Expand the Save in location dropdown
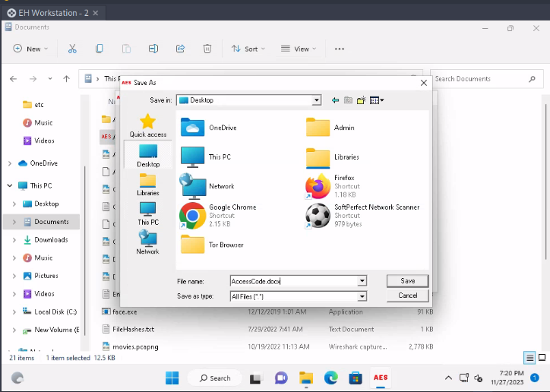The width and height of the screenshot is (550, 392). click(x=317, y=100)
